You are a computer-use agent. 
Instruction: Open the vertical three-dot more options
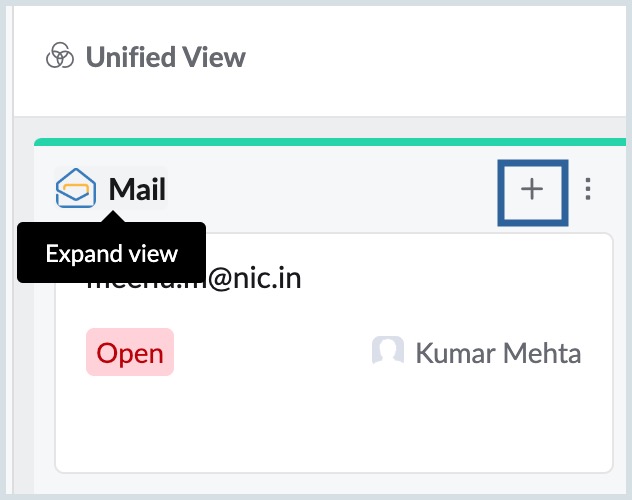(588, 189)
